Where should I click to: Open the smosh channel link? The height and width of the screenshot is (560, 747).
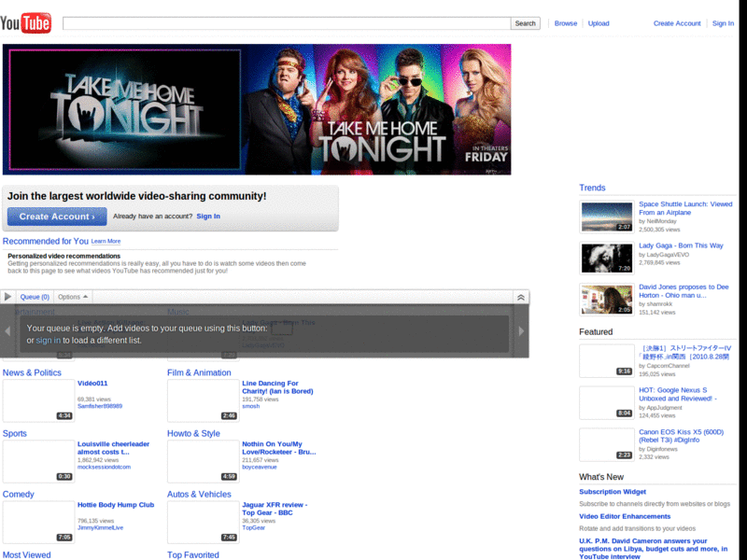click(x=250, y=406)
